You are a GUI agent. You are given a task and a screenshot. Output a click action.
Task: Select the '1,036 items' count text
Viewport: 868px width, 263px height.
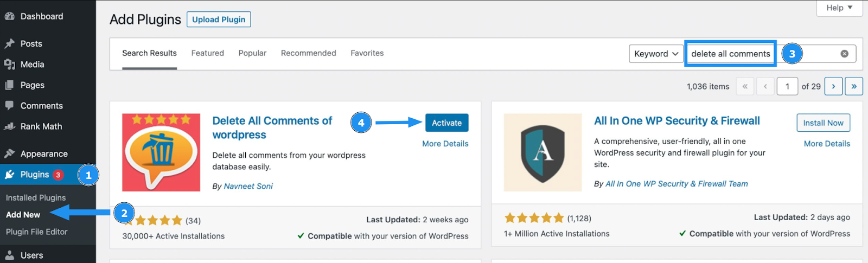click(708, 86)
